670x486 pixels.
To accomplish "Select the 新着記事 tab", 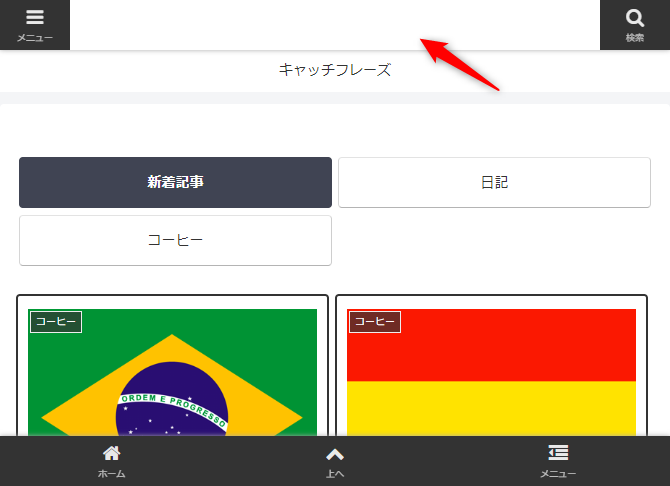I will coord(175,182).
